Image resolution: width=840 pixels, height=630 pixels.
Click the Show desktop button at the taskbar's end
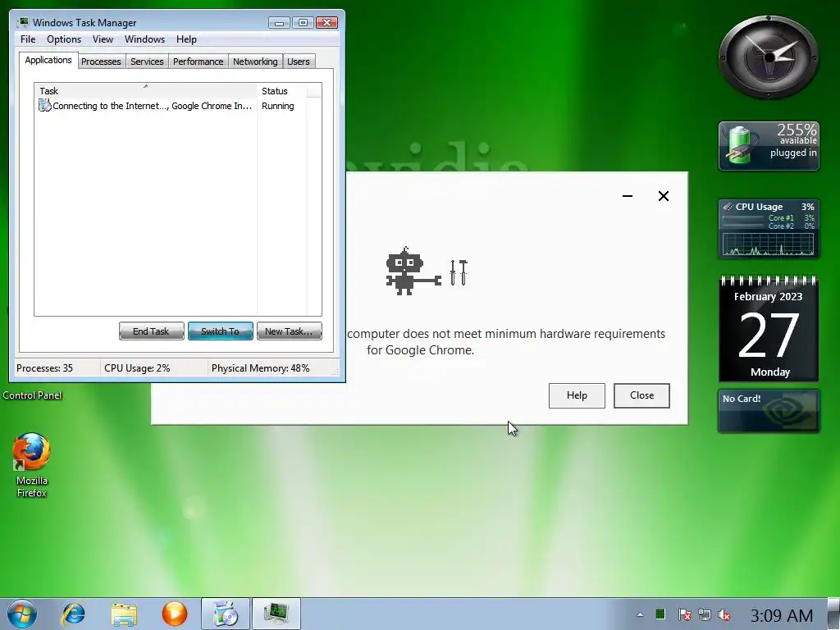(x=833, y=614)
